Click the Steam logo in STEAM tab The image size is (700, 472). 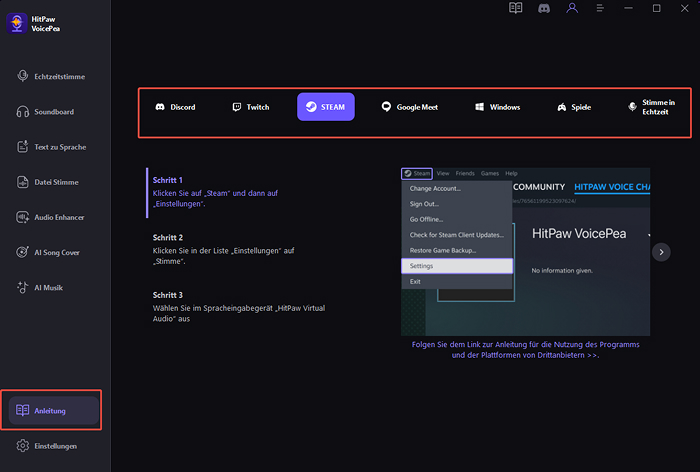point(311,107)
